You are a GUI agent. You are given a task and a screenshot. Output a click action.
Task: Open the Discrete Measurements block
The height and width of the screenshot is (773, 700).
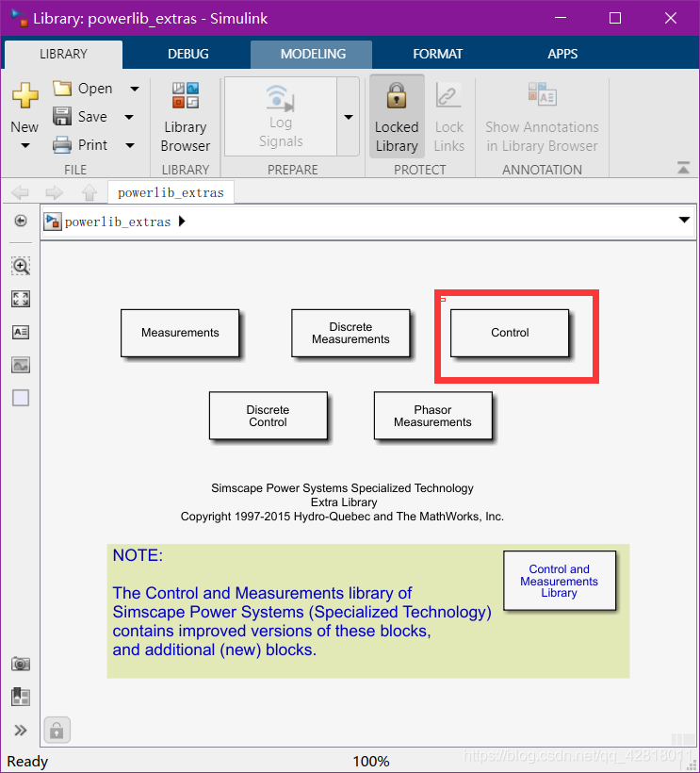click(x=350, y=333)
